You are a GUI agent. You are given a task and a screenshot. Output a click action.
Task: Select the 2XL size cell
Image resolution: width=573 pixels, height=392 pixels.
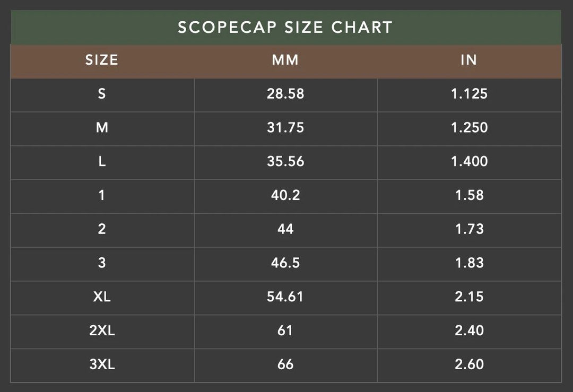(102, 330)
